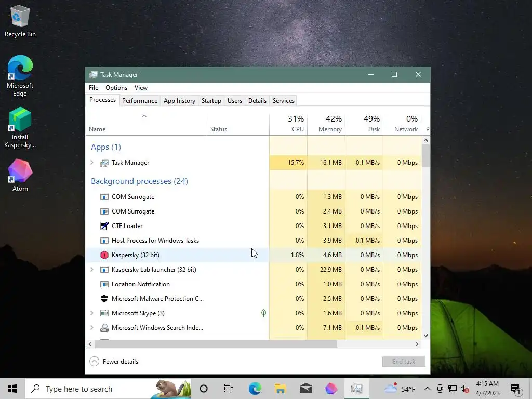Open Atom from the taskbar
Image resolution: width=532 pixels, height=399 pixels.
click(331, 389)
